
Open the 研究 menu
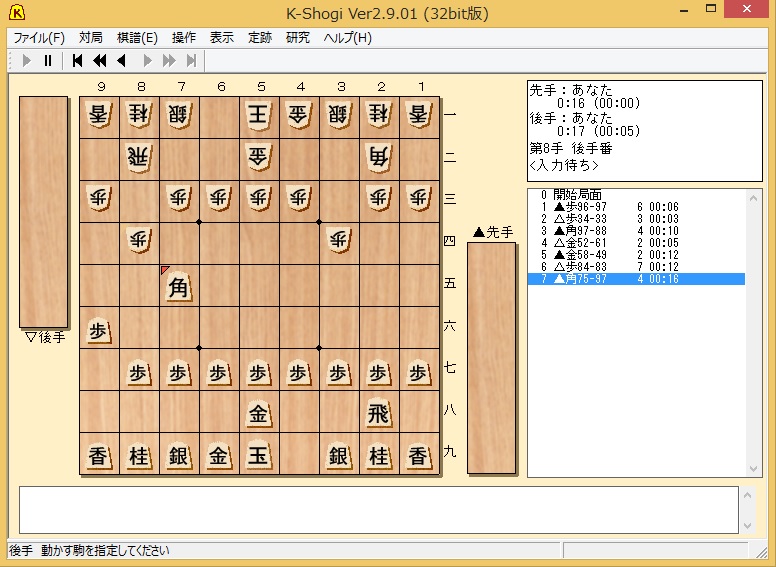pyautogui.click(x=297, y=38)
